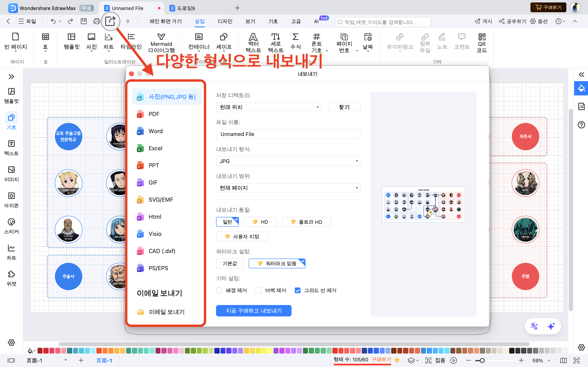Click the export icon in top toolbar
588x367 pixels.
tap(110, 21)
